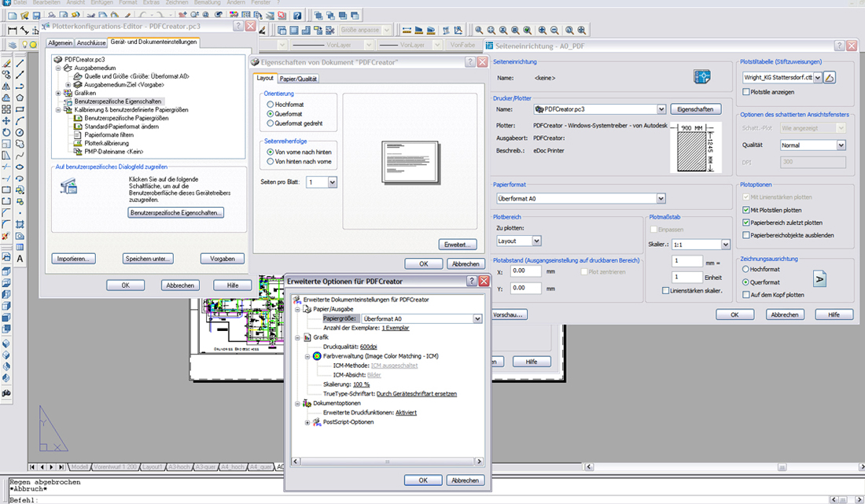This screenshot has height=504, width=865.
Task: Edit the plot style table with pencil icon
Action: pos(830,78)
